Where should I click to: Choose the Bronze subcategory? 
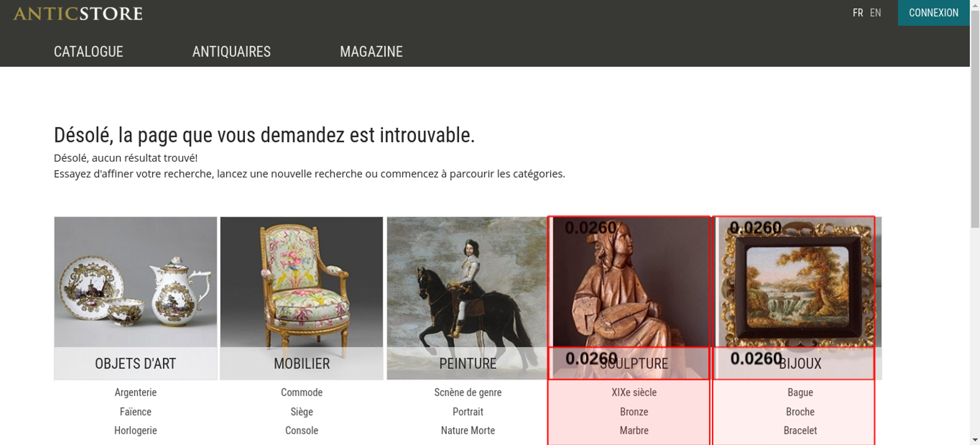[x=634, y=412]
